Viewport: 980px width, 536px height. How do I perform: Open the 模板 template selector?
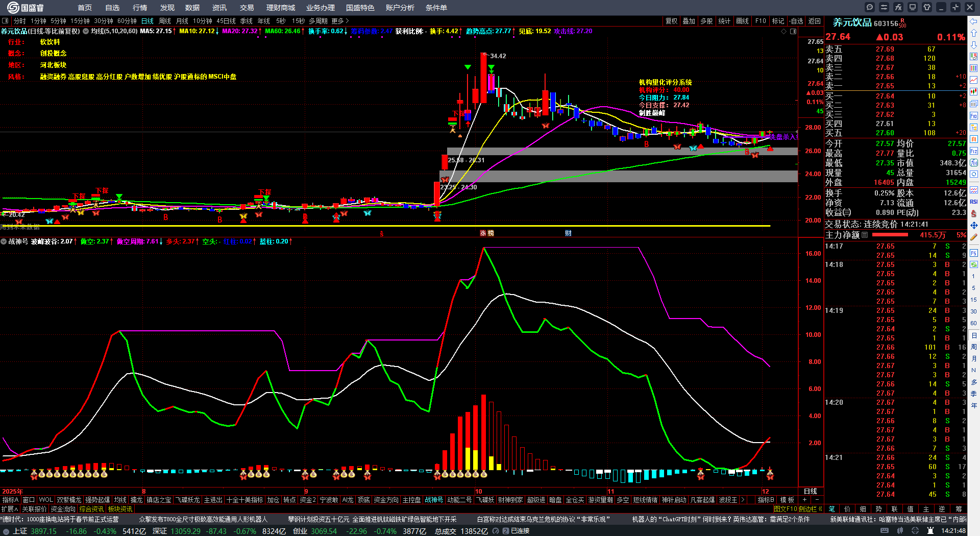[787, 500]
